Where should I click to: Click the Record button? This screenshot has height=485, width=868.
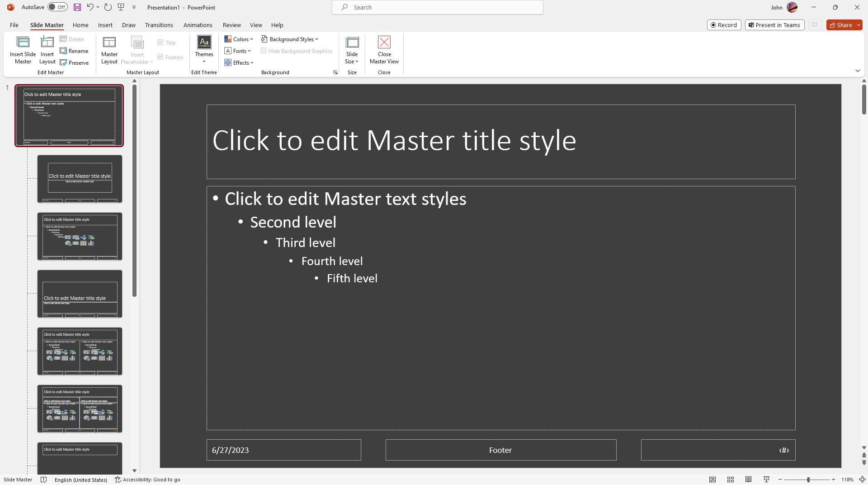[x=724, y=25]
